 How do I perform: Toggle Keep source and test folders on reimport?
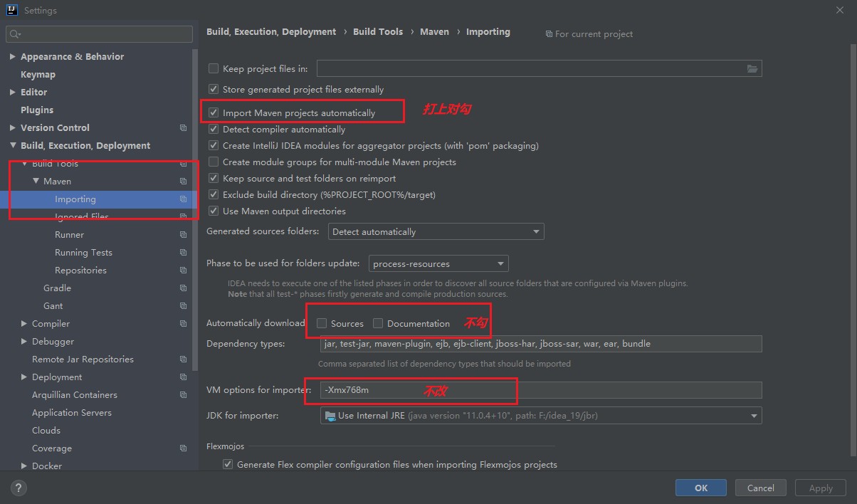(x=214, y=179)
